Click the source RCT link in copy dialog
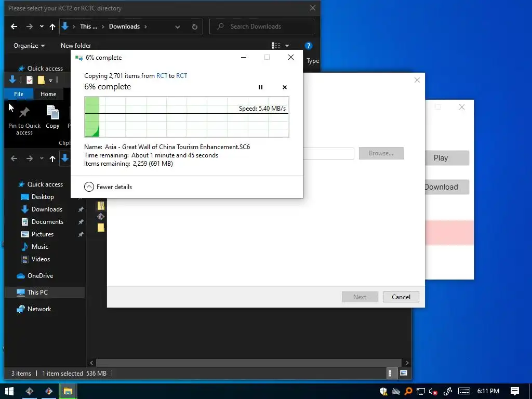This screenshot has height=399, width=532. 162,76
